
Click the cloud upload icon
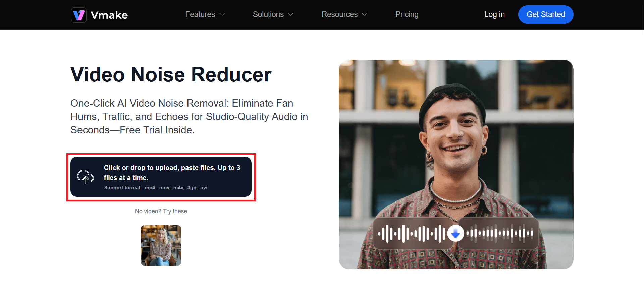(86, 176)
